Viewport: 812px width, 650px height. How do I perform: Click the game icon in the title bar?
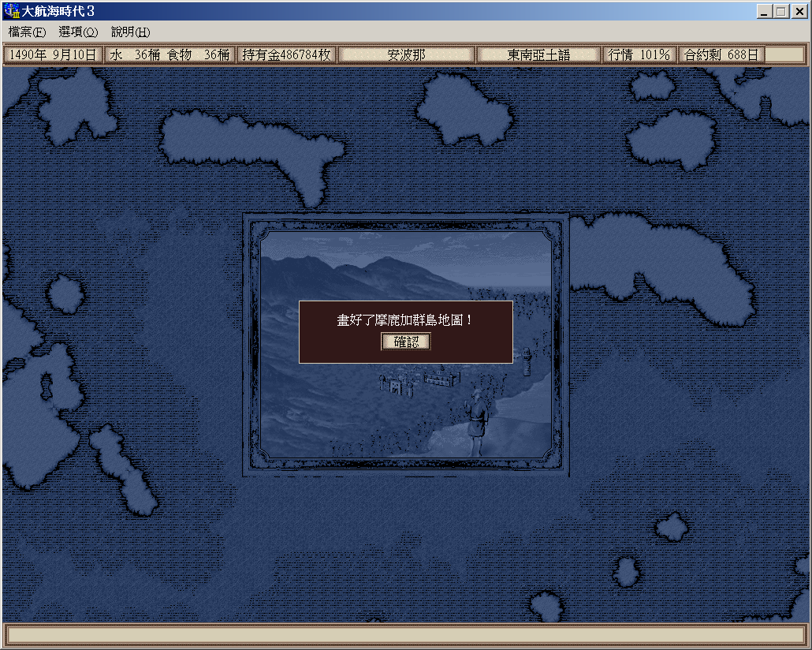[x=12, y=12]
